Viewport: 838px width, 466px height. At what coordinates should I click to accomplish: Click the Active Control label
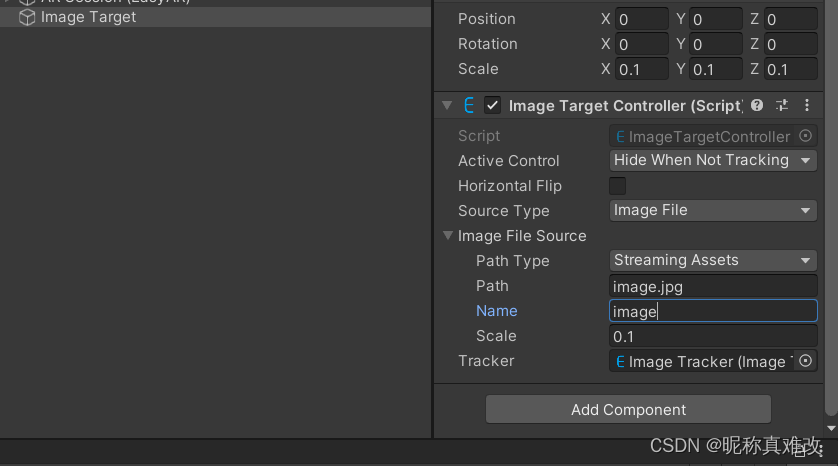pos(508,160)
